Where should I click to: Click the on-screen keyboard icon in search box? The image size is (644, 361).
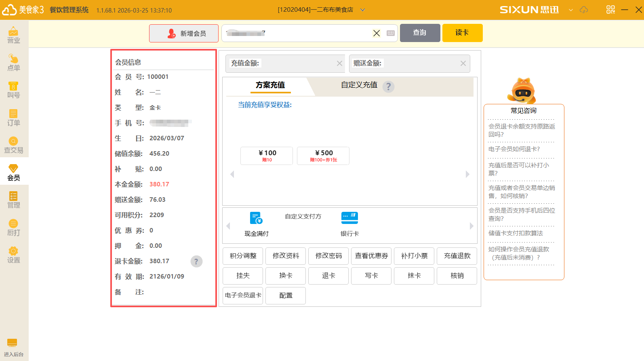(x=390, y=33)
